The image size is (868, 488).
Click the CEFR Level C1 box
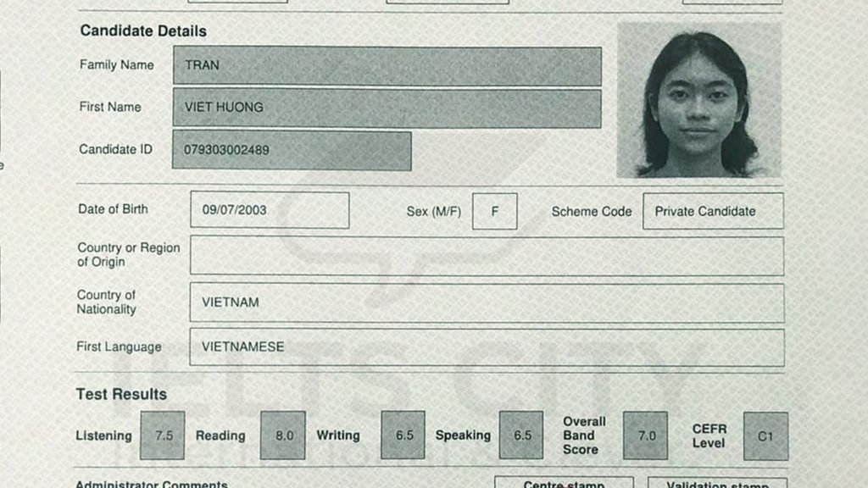tap(764, 435)
